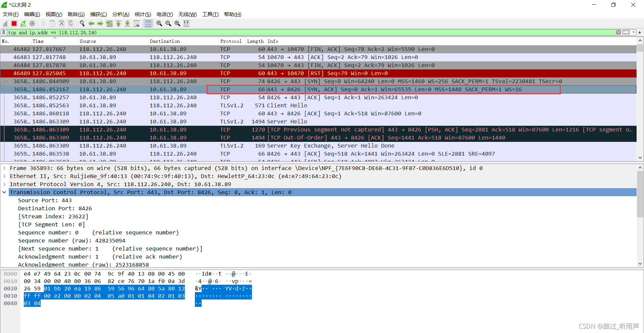Stop the running packet capture
Viewport: 644px width, 333px height.
point(14,23)
